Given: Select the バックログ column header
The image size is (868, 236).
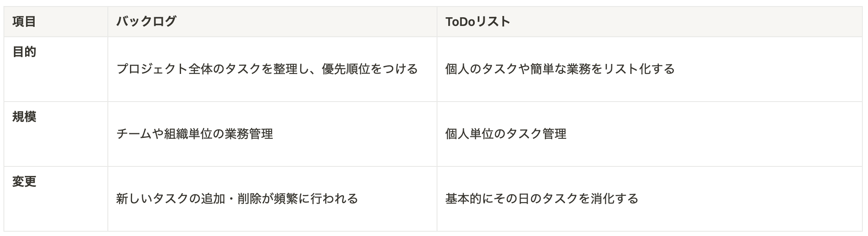Looking at the screenshot, I should 146,22.
